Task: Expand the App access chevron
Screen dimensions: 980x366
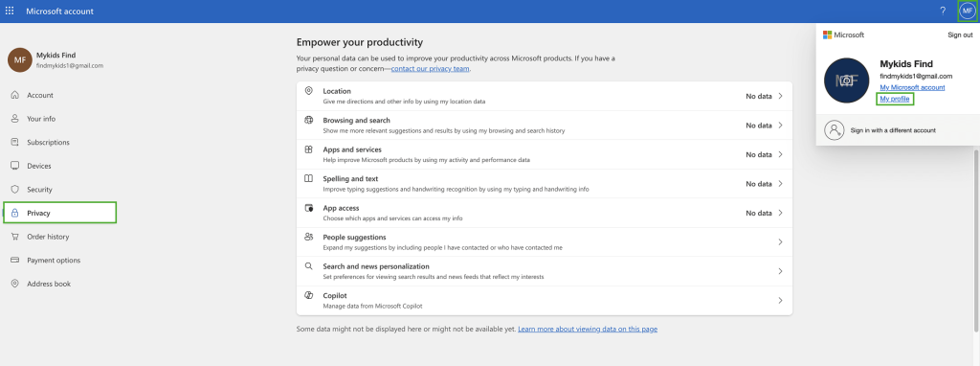Action: pyautogui.click(x=780, y=213)
